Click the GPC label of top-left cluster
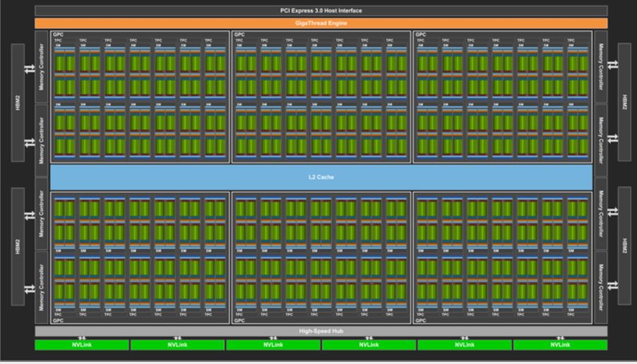 [58, 35]
